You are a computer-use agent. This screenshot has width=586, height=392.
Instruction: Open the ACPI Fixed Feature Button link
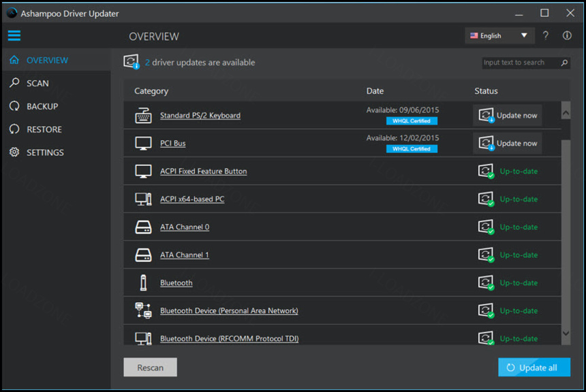203,171
